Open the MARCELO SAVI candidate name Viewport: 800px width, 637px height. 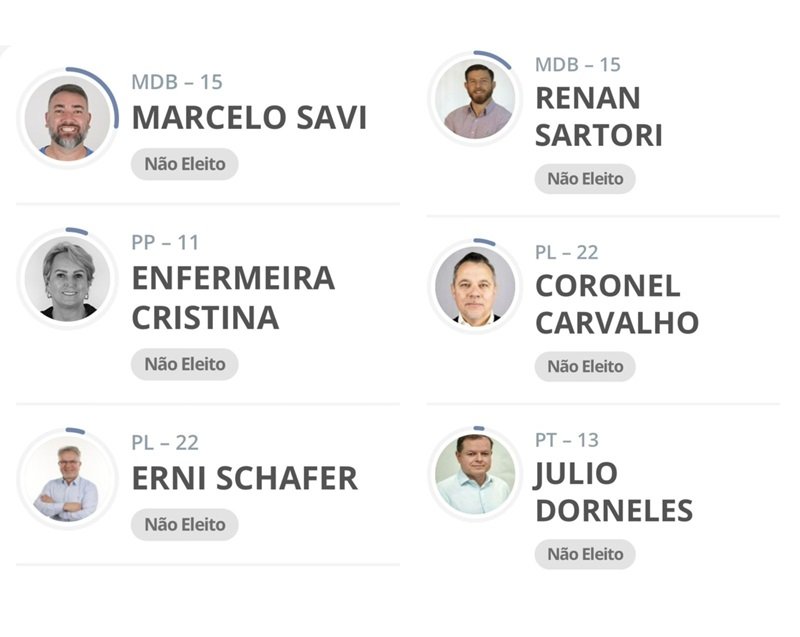click(x=249, y=118)
